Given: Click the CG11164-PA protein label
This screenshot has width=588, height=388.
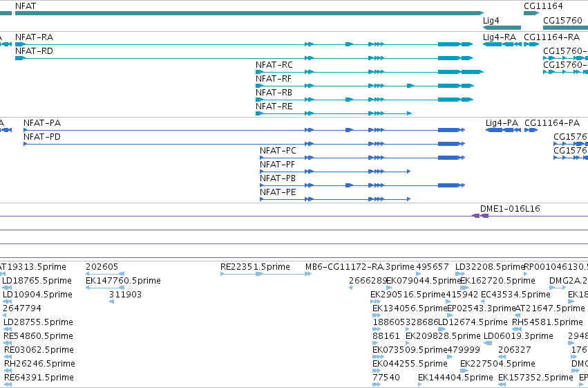Looking at the screenshot, I should [x=552, y=123].
